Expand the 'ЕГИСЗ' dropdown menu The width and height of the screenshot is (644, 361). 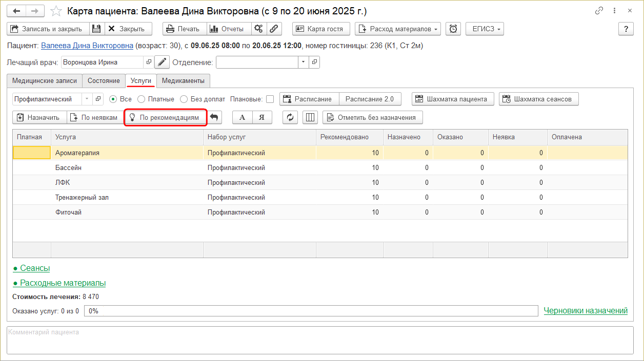[x=485, y=29]
